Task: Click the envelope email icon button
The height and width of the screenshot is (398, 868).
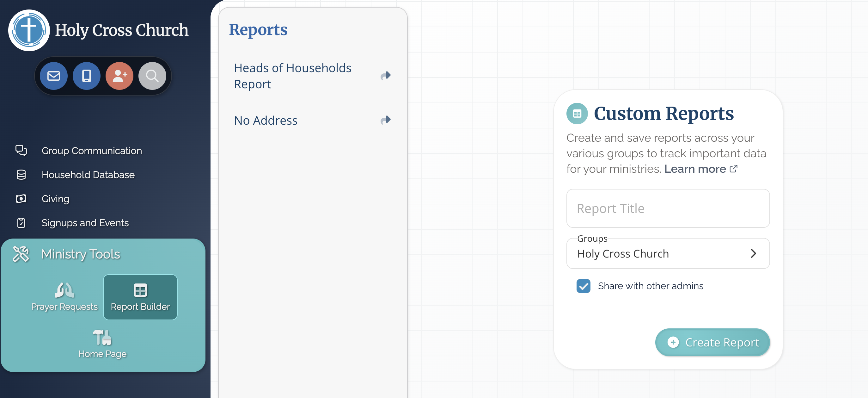Action: (53, 76)
